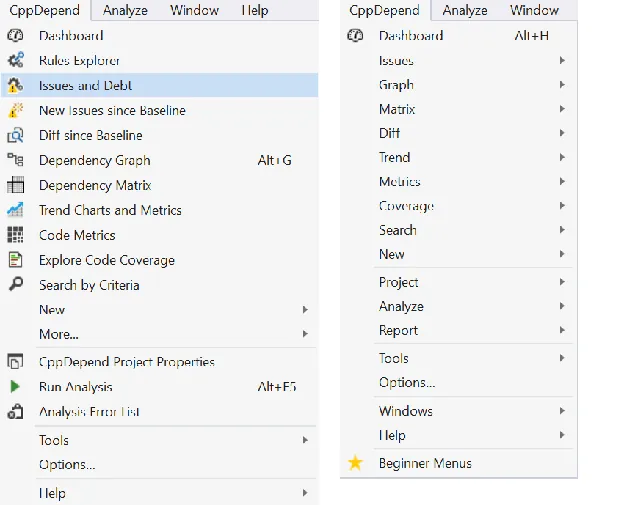Open the Analyze menu in left menu bar

click(125, 10)
